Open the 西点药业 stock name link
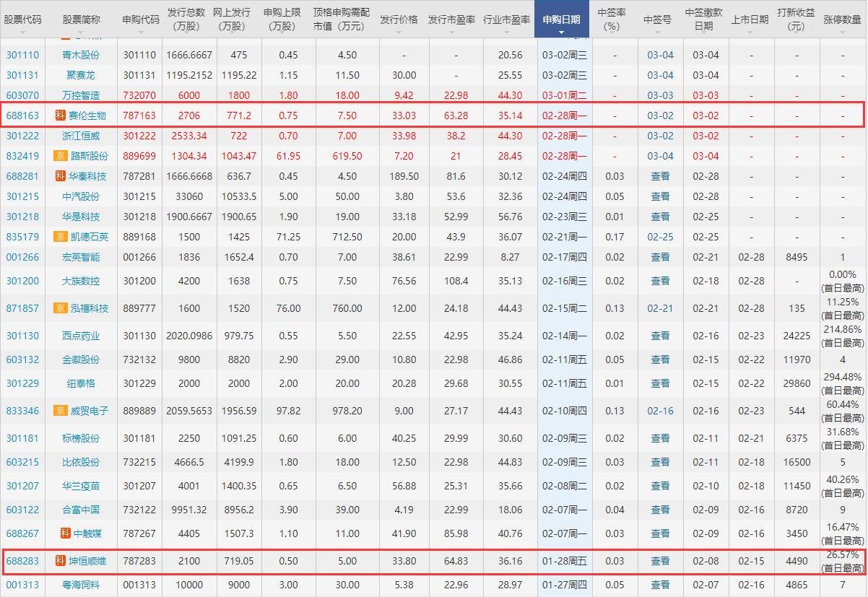Viewport: 868px width, 597px height. [x=81, y=336]
